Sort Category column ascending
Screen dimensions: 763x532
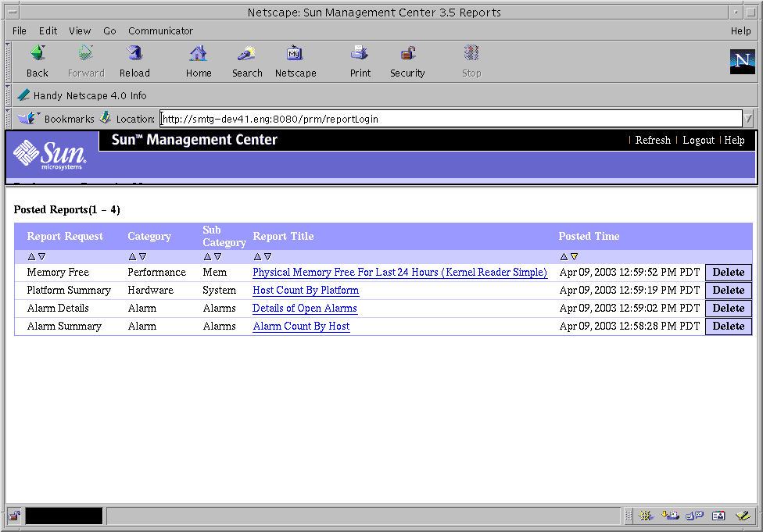coord(132,257)
